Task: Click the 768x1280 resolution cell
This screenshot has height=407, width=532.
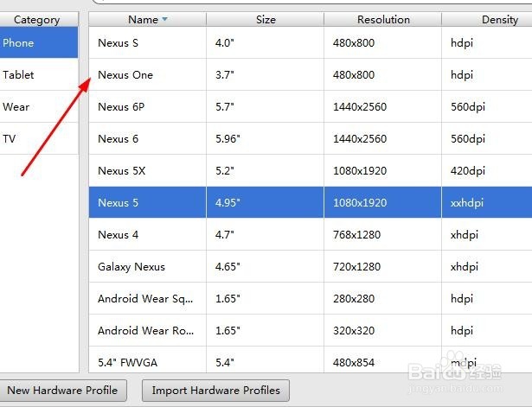Action: (383, 234)
